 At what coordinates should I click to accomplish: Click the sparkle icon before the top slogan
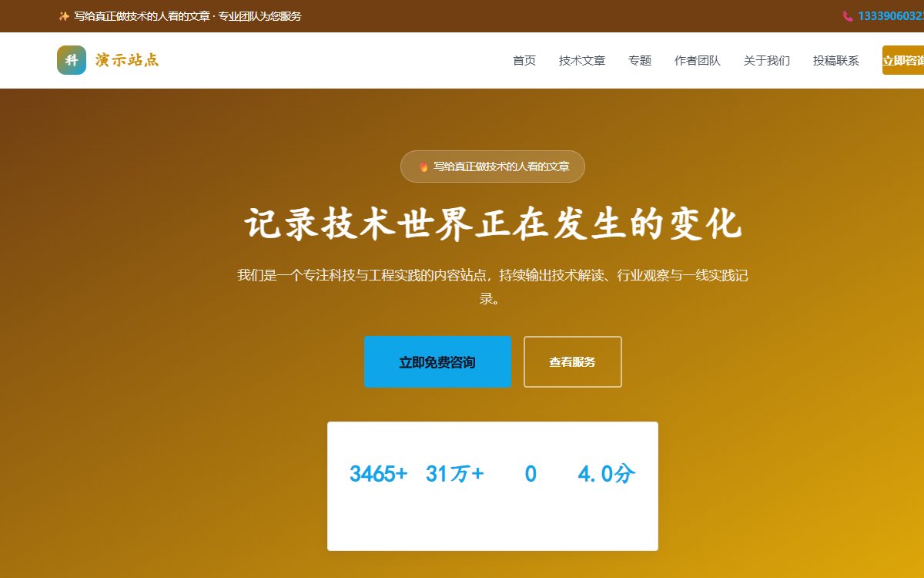64,16
